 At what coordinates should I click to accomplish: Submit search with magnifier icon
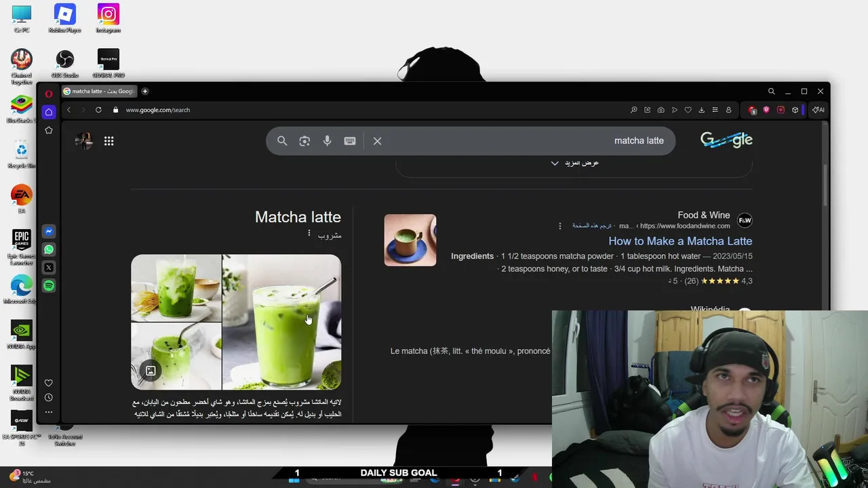click(x=282, y=141)
